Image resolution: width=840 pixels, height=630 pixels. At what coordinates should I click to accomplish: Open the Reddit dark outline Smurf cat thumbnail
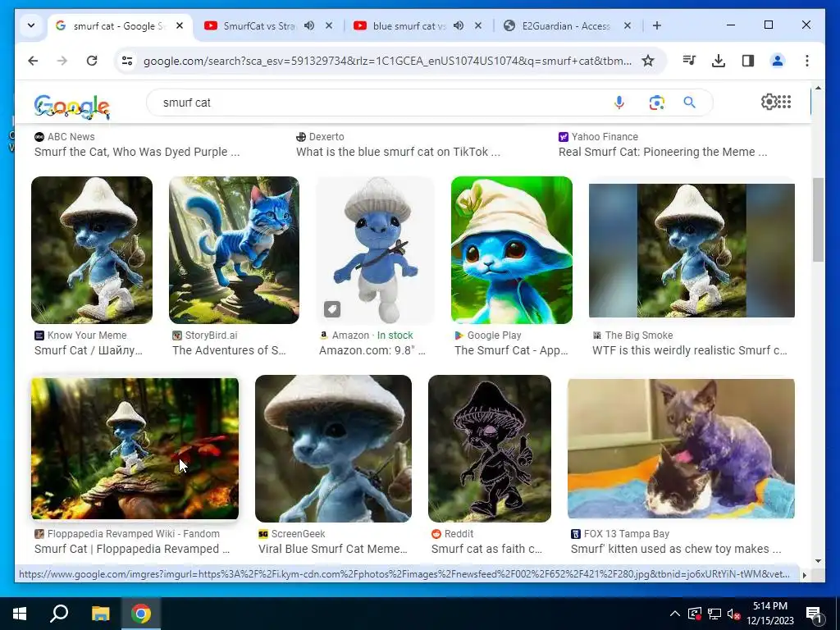pos(490,449)
